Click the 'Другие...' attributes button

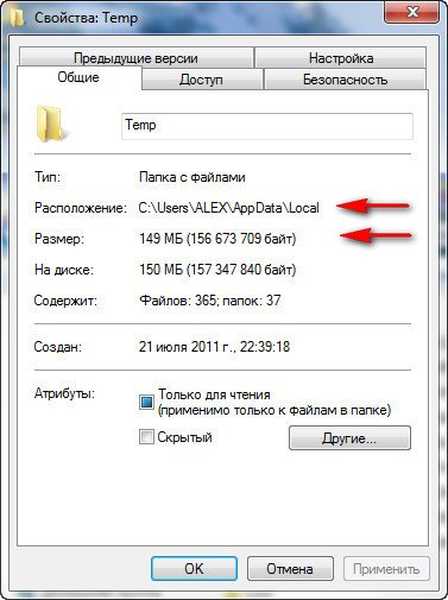349,438
